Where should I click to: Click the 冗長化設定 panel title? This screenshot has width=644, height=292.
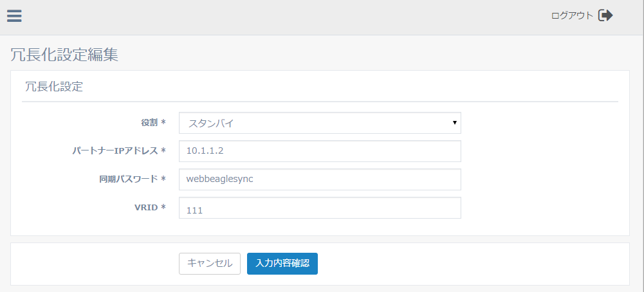tap(54, 86)
